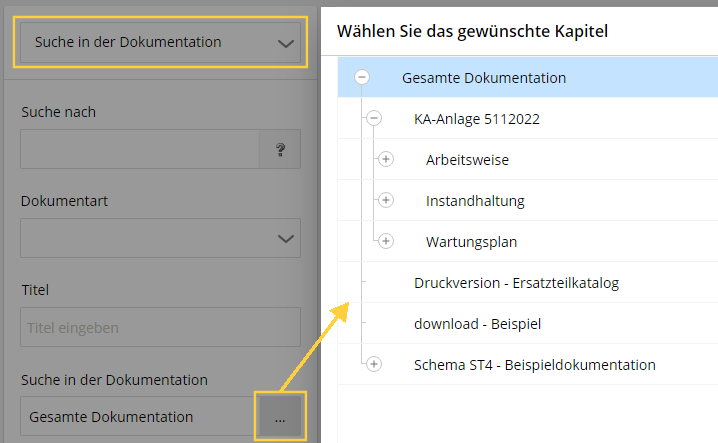Expand the Wartungsplan chapter
718x443 pixels.
tap(386, 241)
